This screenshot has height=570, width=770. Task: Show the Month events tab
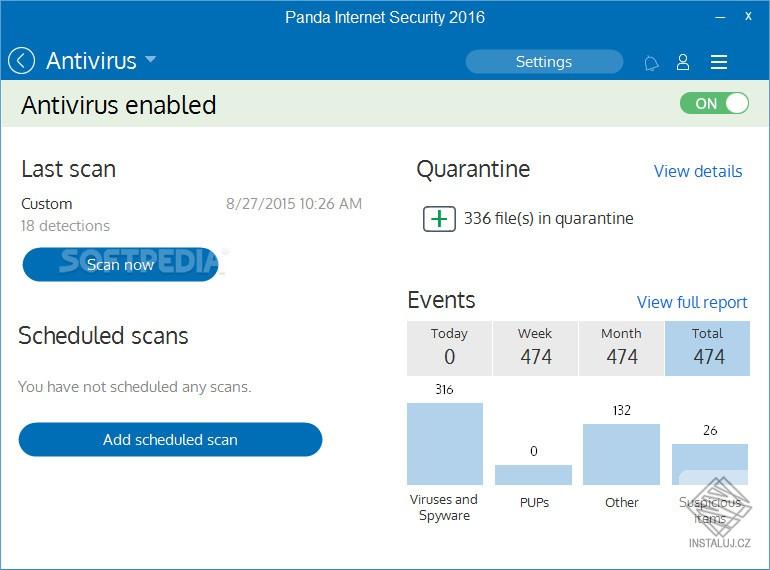click(621, 347)
